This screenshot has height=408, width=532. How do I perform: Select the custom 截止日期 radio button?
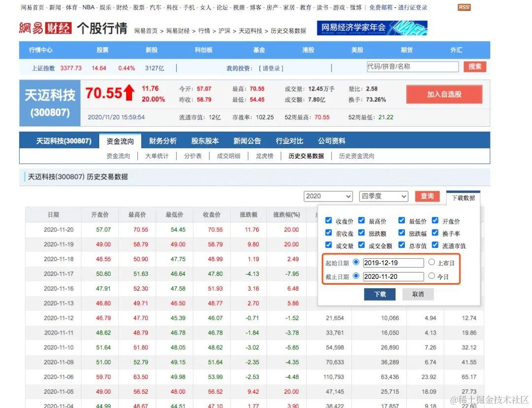[356, 275]
